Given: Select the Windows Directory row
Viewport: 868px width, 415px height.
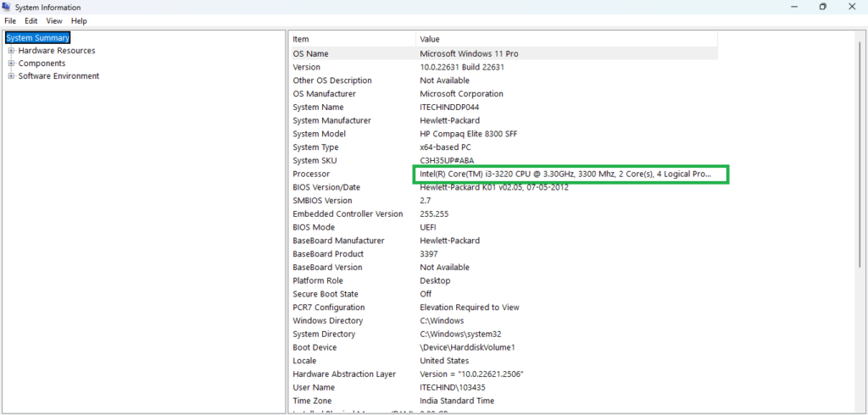Looking at the screenshot, I should (x=504, y=320).
